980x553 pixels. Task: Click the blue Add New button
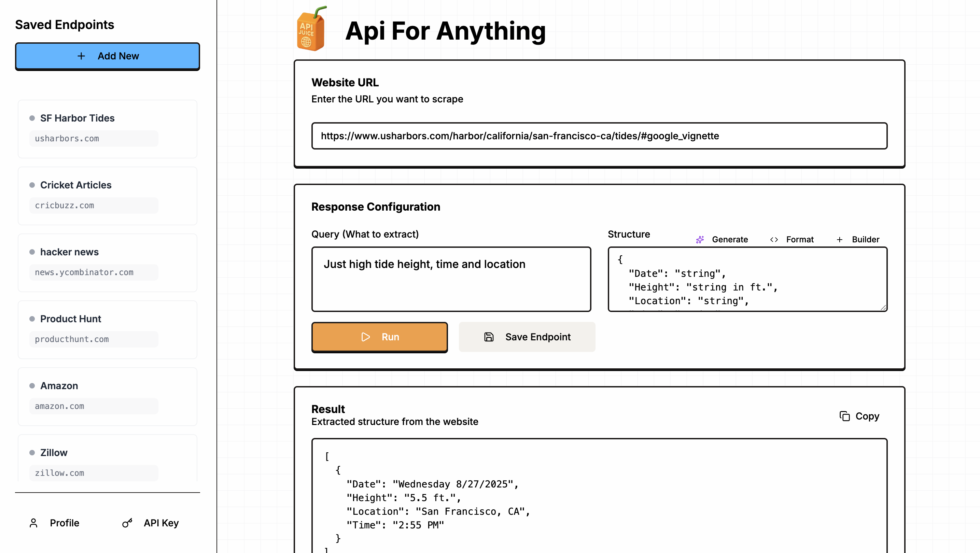point(107,56)
